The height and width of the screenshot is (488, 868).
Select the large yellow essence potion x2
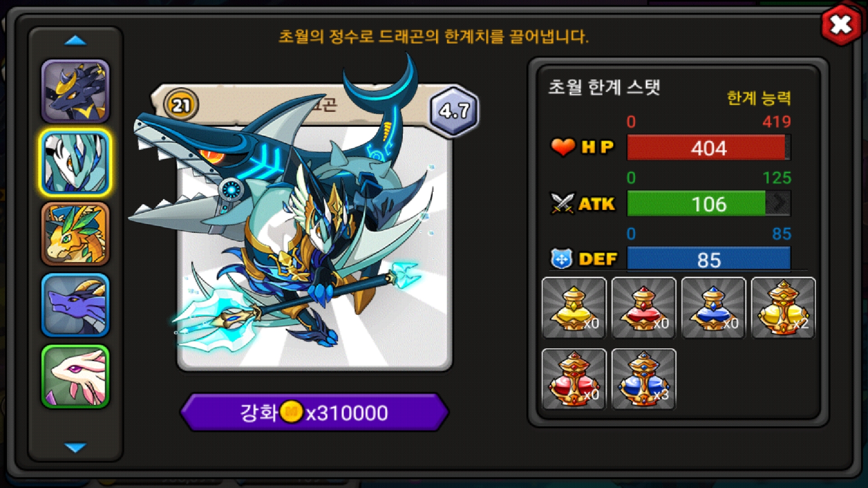(x=783, y=308)
